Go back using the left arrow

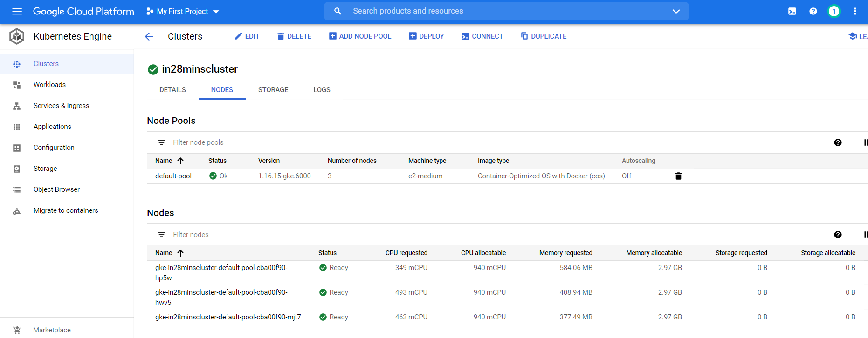click(149, 36)
